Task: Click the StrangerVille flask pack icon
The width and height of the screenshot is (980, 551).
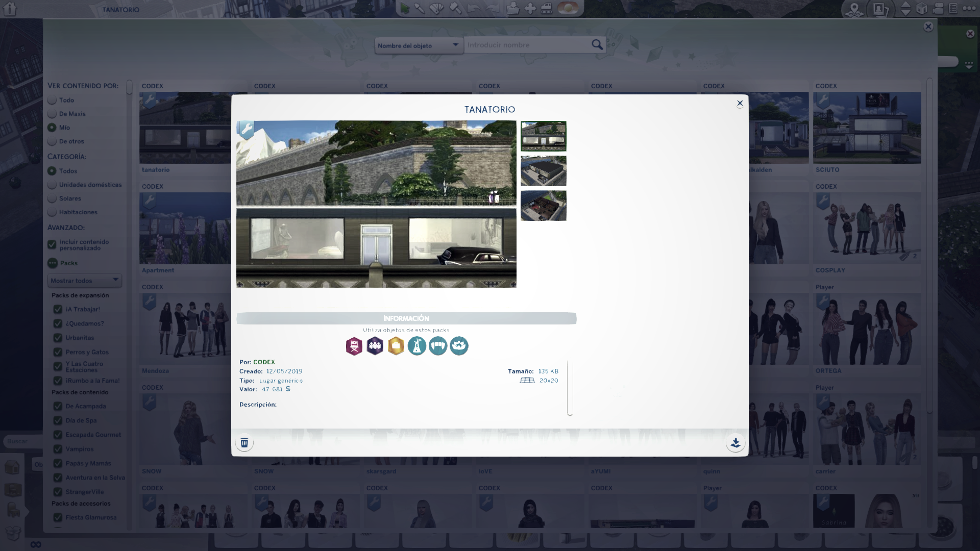Action: pyautogui.click(x=417, y=346)
